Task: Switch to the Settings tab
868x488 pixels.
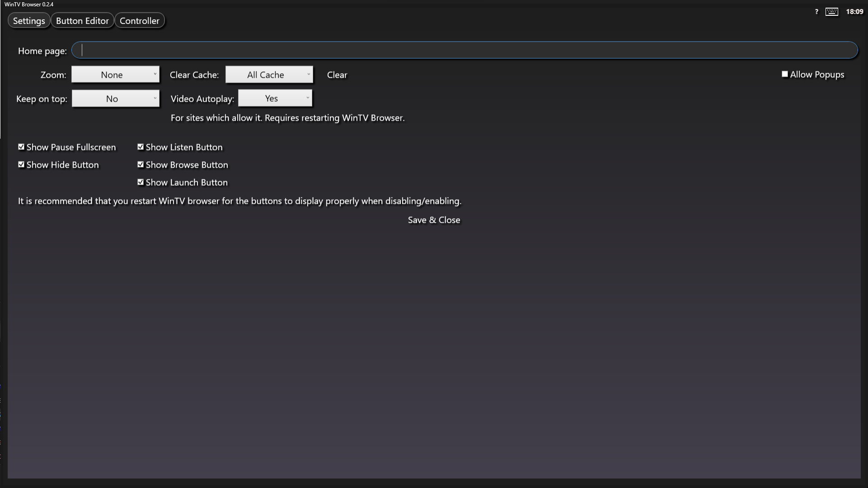Action: click(x=29, y=21)
